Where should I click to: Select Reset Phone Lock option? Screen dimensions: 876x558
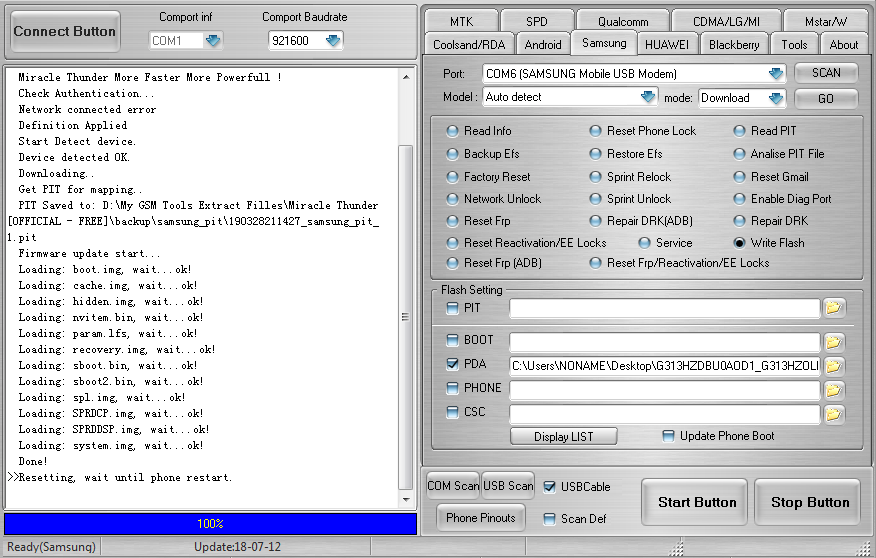coord(596,131)
